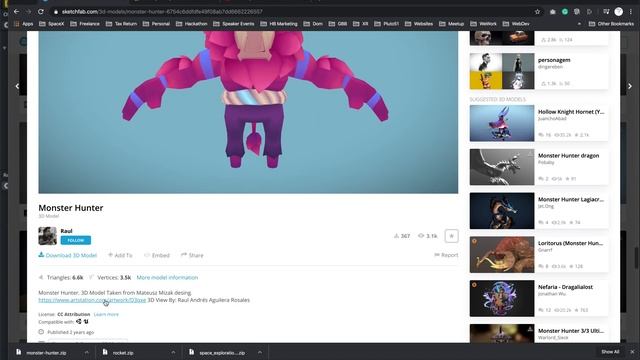Click Show All downloads

click(x=610, y=352)
